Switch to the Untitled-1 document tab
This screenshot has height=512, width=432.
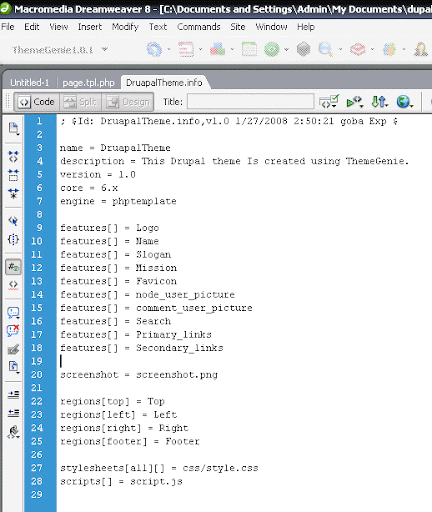(x=29, y=82)
